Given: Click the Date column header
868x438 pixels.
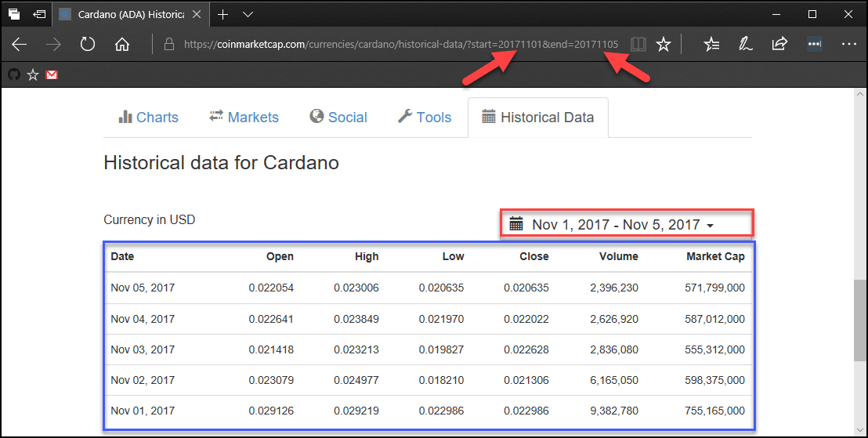Looking at the screenshot, I should (x=122, y=256).
